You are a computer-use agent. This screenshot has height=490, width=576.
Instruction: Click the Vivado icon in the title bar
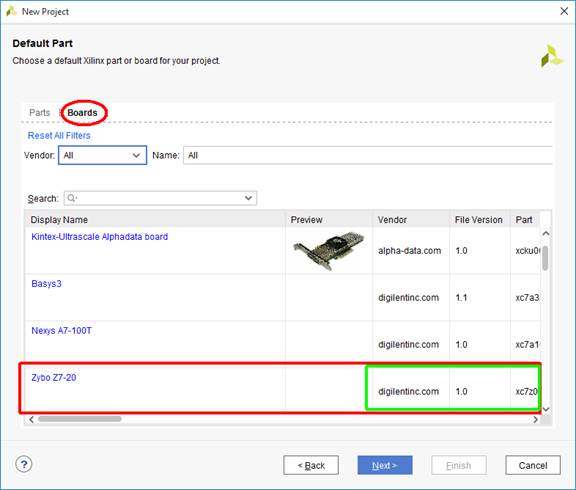point(11,11)
